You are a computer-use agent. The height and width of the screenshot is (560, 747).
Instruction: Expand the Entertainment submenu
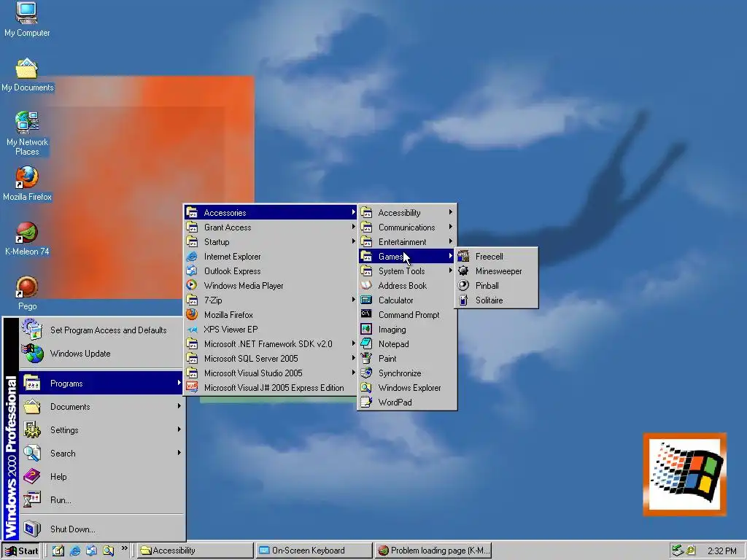coord(407,242)
